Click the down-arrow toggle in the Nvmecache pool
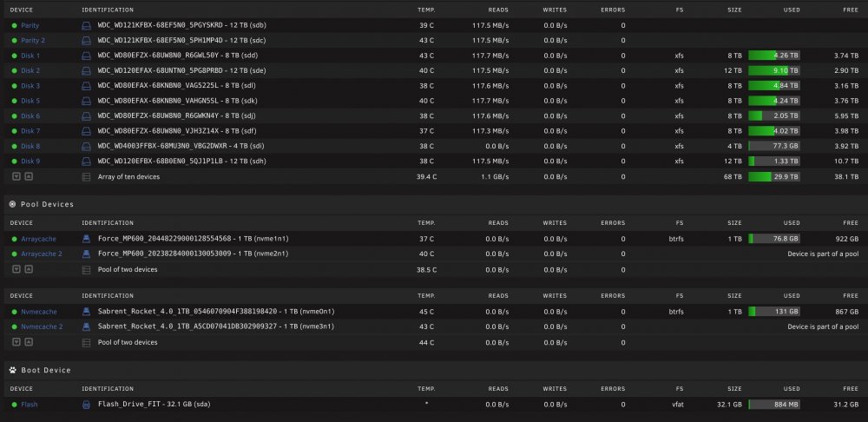This screenshot has width=868, height=422. [16, 342]
